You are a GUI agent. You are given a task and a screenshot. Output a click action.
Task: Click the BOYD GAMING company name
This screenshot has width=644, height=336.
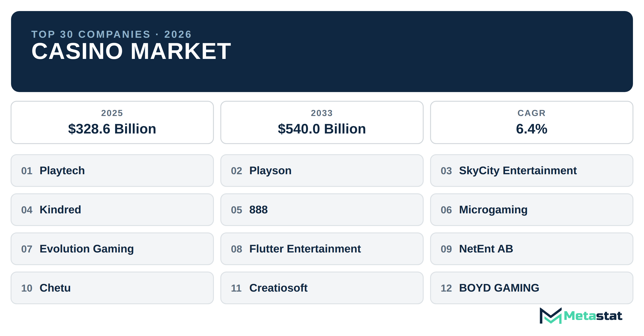coord(499,288)
